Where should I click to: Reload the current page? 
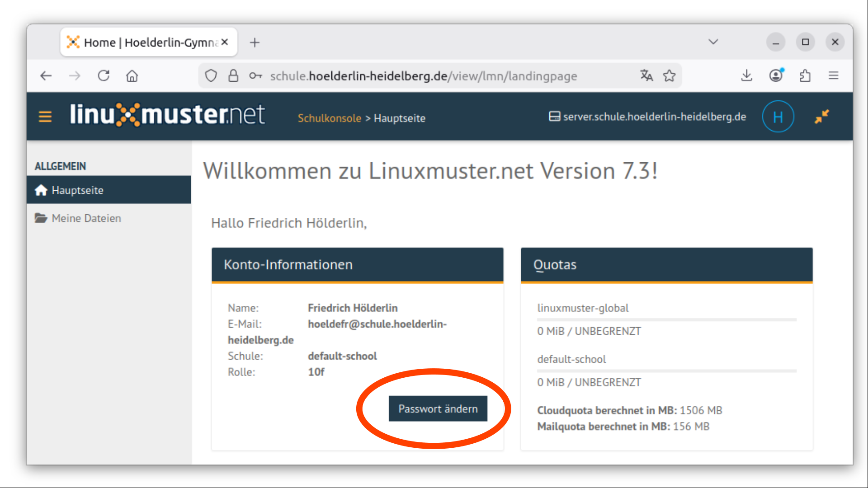click(x=104, y=75)
